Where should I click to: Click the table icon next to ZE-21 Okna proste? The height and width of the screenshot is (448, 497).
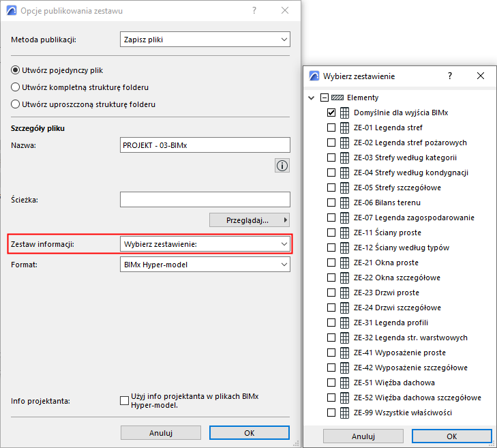tap(344, 263)
